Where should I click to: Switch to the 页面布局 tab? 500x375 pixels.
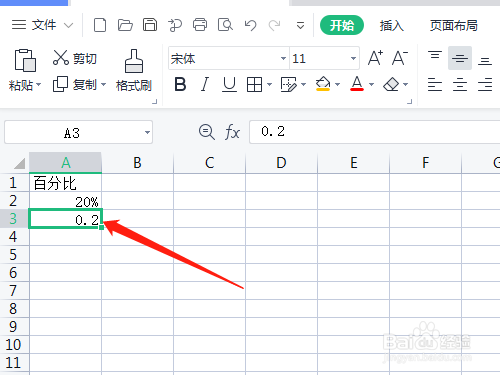point(453,25)
